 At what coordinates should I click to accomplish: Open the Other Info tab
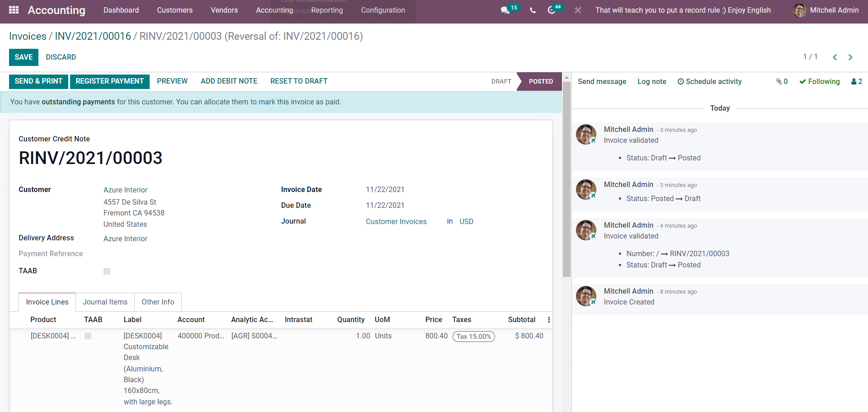tap(158, 302)
